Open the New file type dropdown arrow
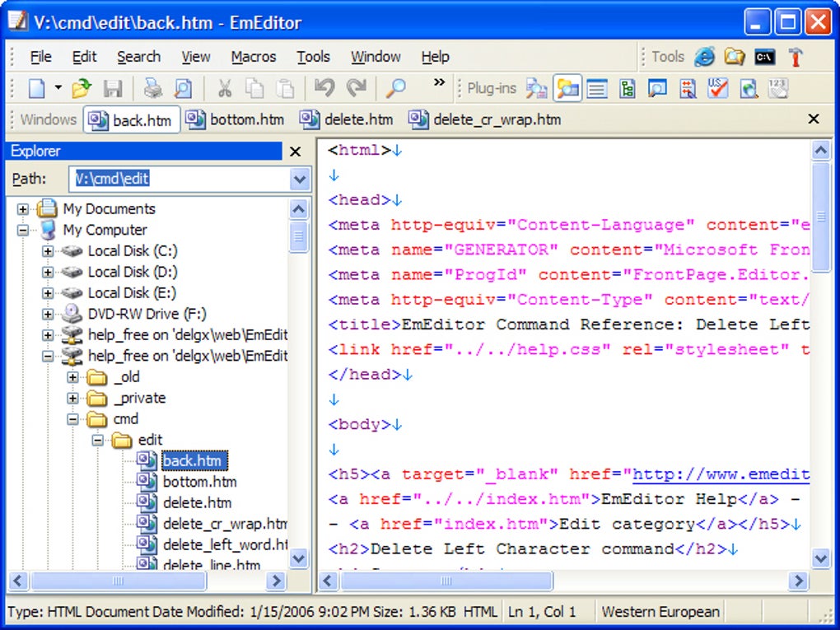 click(58, 88)
